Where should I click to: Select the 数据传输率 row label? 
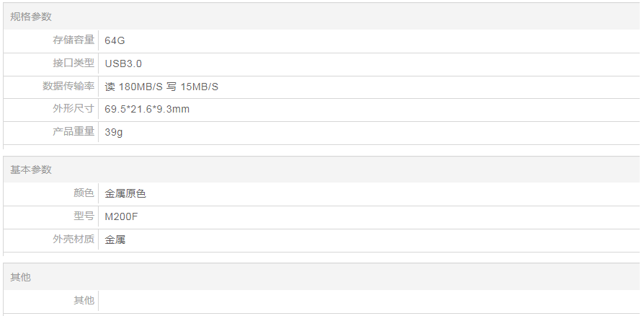point(68,87)
